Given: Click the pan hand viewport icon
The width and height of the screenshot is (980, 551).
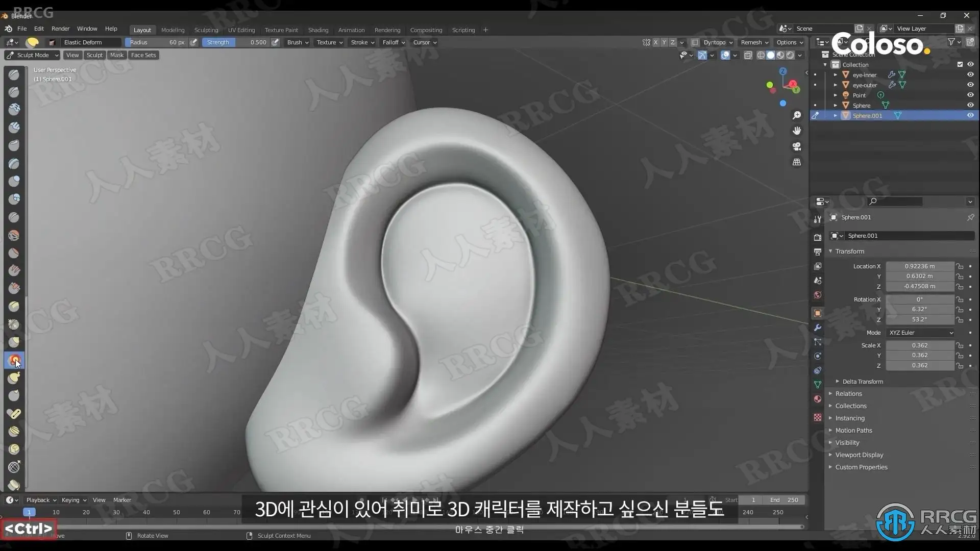Looking at the screenshot, I should [x=796, y=131].
